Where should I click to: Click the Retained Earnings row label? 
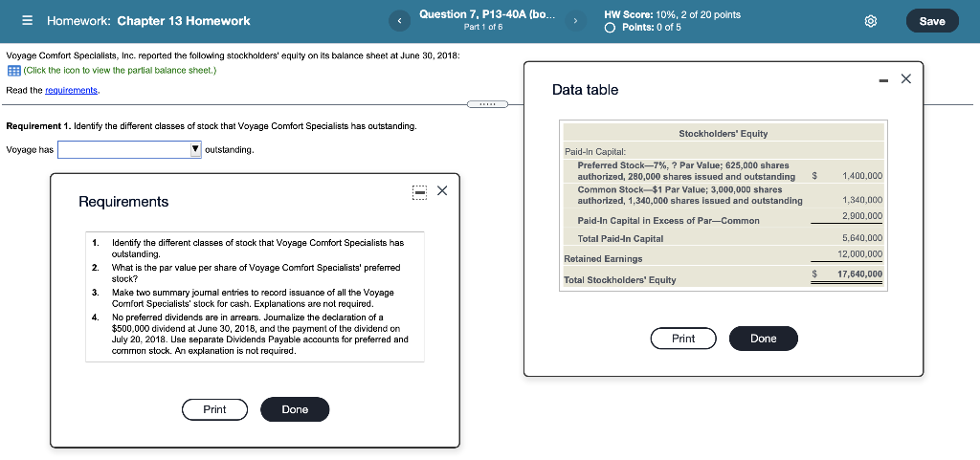(x=603, y=258)
